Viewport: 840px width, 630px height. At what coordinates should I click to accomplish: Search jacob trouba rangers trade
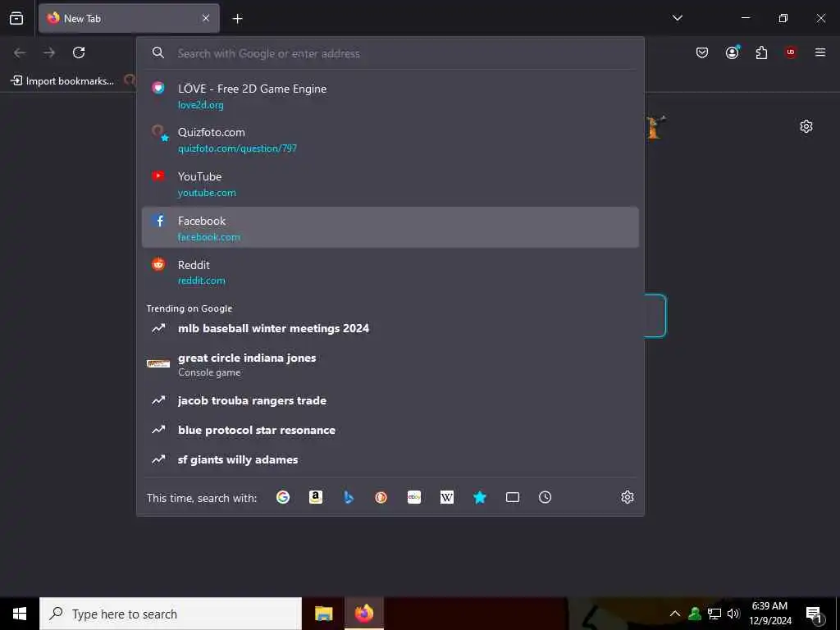point(390,400)
